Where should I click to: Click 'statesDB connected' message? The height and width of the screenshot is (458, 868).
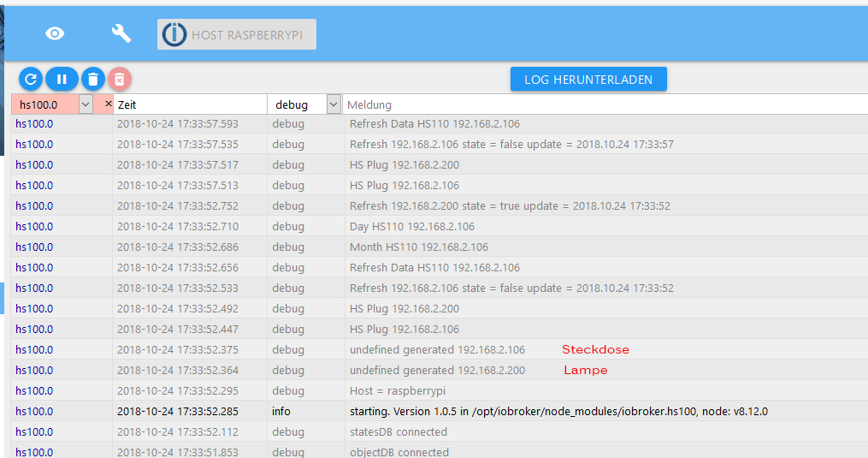coord(398,431)
